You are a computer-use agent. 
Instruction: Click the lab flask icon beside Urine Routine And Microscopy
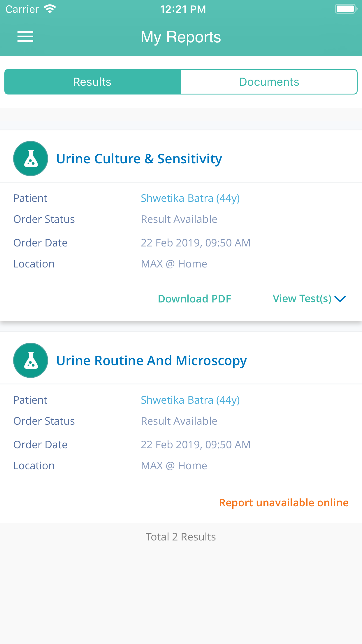coord(30,360)
